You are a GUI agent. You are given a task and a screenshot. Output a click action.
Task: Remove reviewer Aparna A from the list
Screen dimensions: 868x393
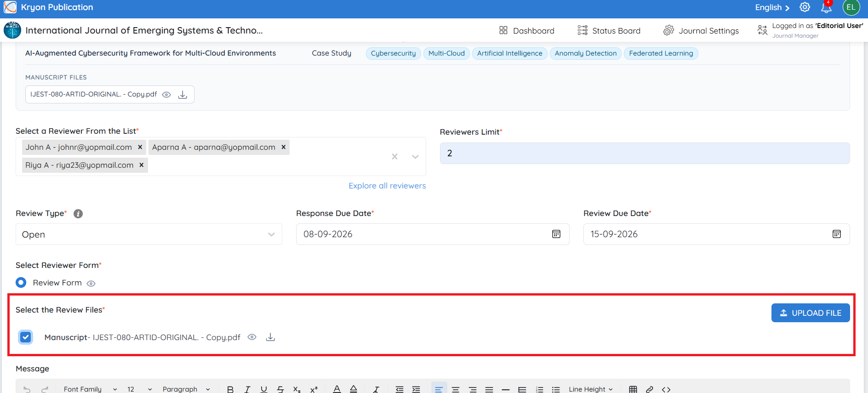point(284,147)
